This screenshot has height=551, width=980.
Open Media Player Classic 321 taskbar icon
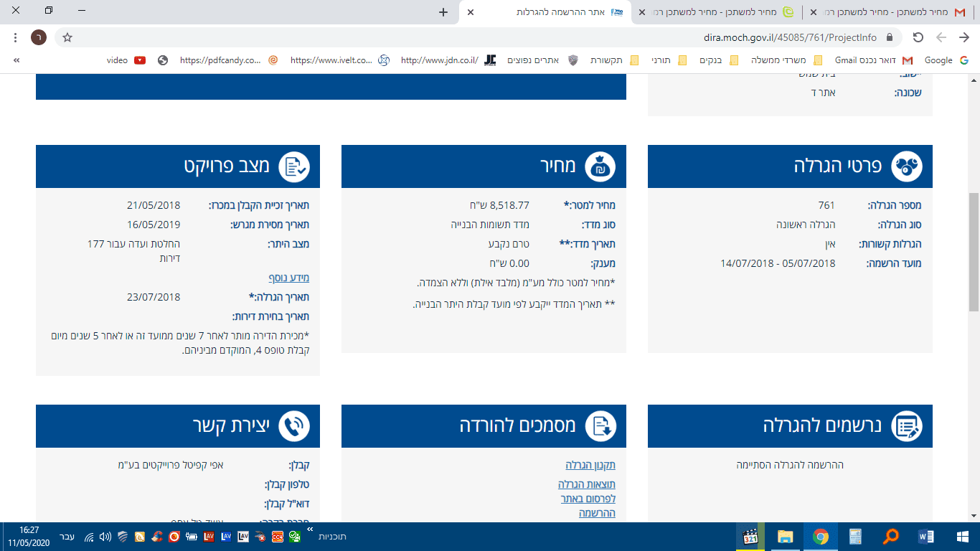750,537
